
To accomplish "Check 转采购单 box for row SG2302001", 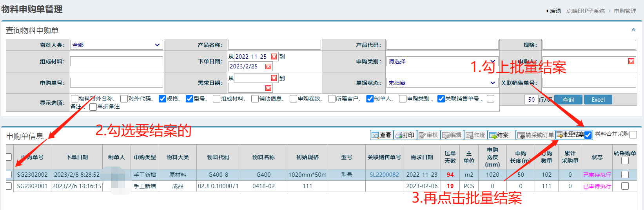I will (625, 186).
